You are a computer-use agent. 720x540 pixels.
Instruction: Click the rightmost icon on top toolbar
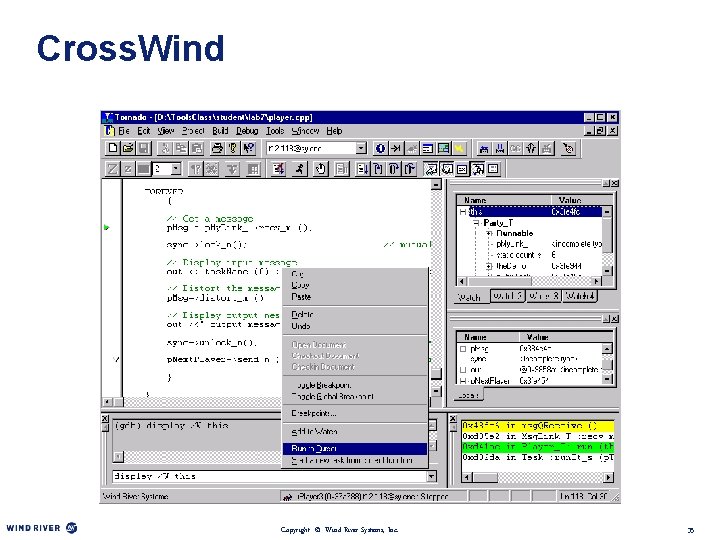(x=568, y=148)
